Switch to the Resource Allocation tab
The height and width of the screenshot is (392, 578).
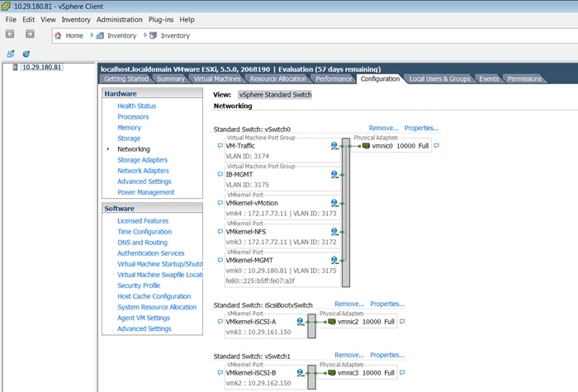coord(278,79)
